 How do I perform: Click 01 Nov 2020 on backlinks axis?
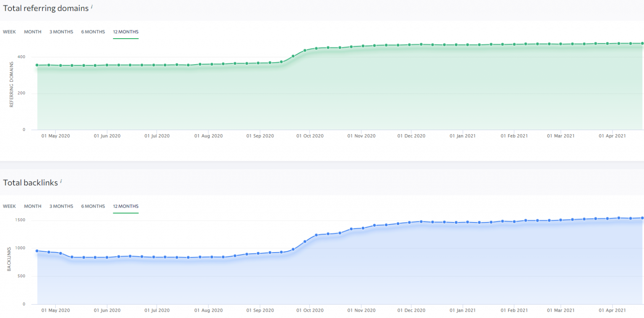[x=361, y=310]
